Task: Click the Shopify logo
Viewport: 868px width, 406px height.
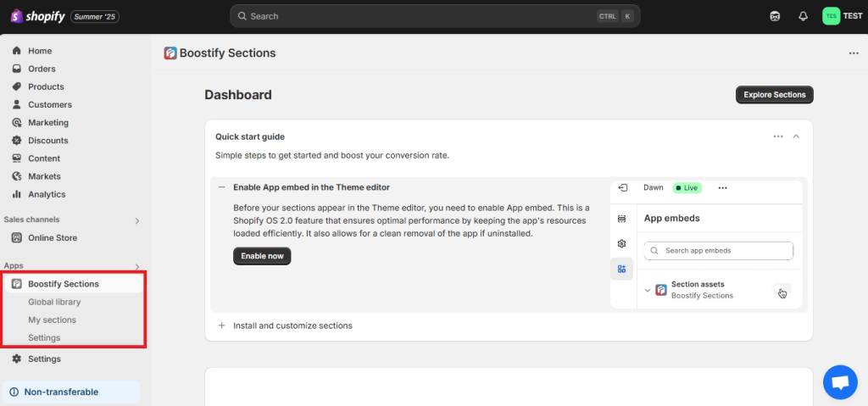Action: [37, 16]
